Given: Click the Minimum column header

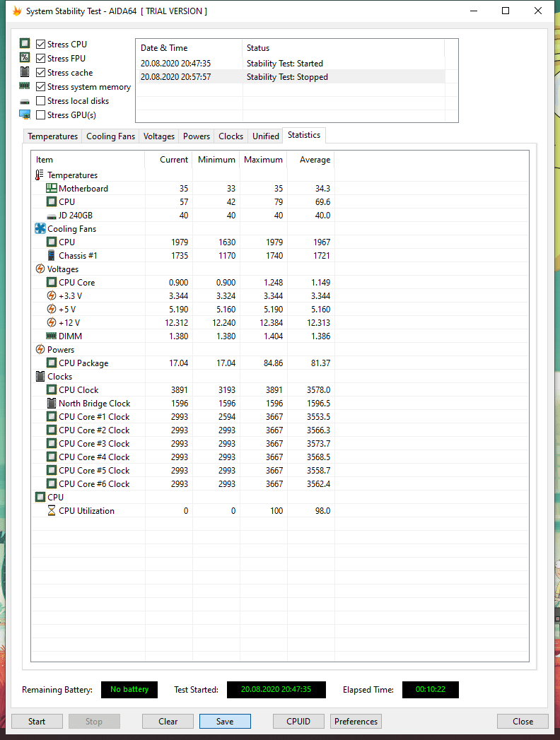Looking at the screenshot, I should tap(216, 160).
